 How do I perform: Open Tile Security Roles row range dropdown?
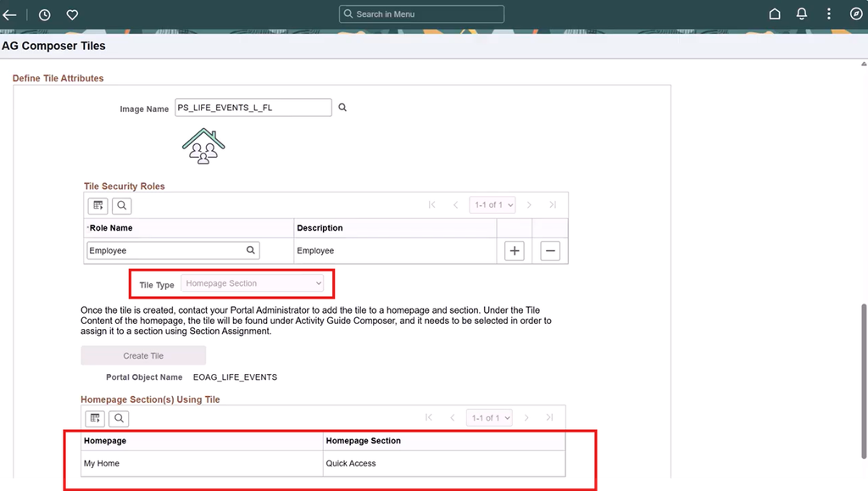pos(492,205)
